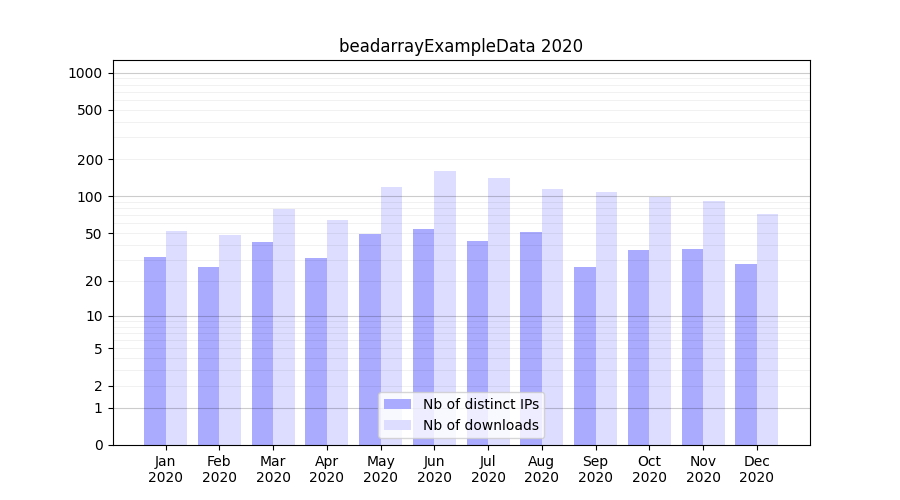This screenshot has width=900, height=500.
Task: Click the Jul 2020 x-axis label
Action: pos(488,469)
